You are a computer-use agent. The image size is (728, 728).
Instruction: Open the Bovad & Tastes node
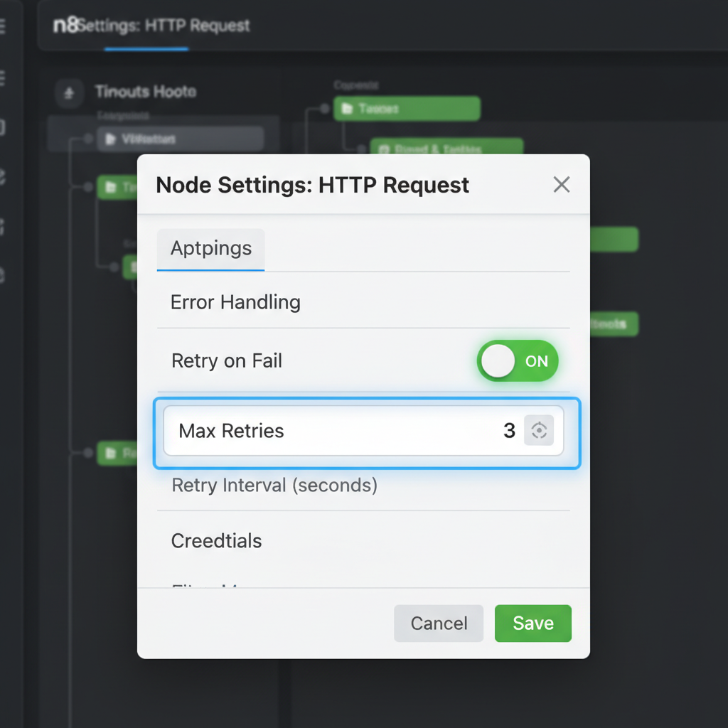tap(446, 148)
